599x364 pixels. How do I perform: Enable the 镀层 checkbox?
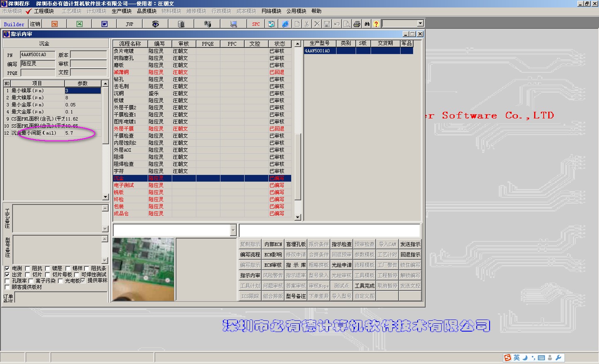pyautogui.click(x=47, y=268)
